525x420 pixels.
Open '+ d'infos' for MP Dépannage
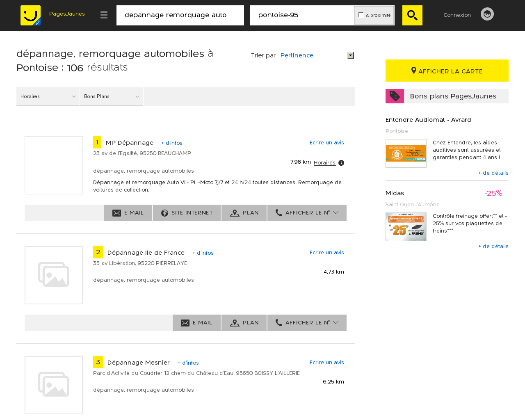tap(172, 143)
